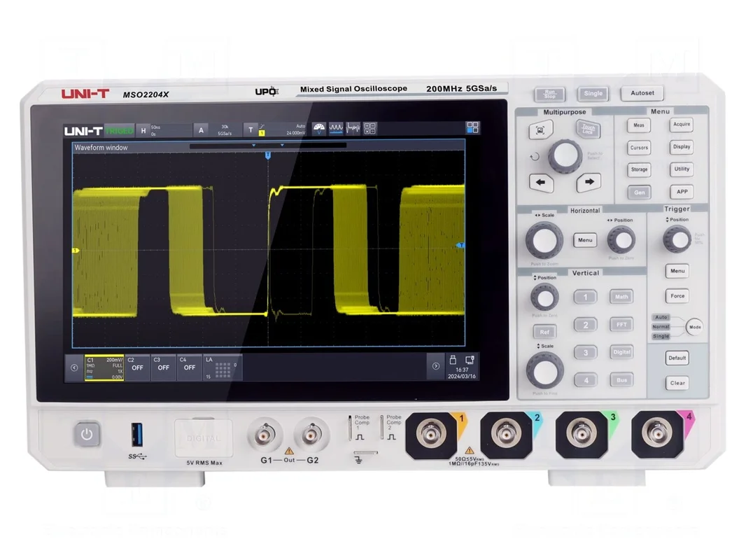The height and width of the screenshot is (560, 746).
Task: Open the blue window layout icon
Action: (x=472, y=127)
